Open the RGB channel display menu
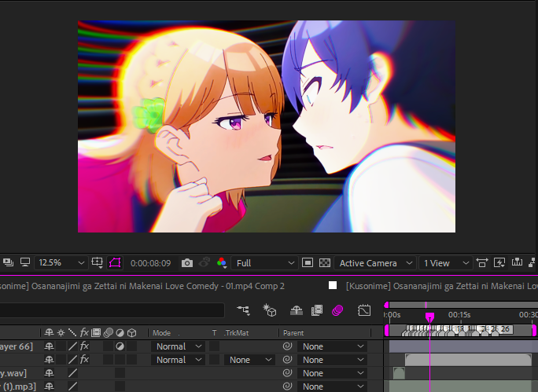The height and width of the screenshot is (392, 538). point(222,263)
